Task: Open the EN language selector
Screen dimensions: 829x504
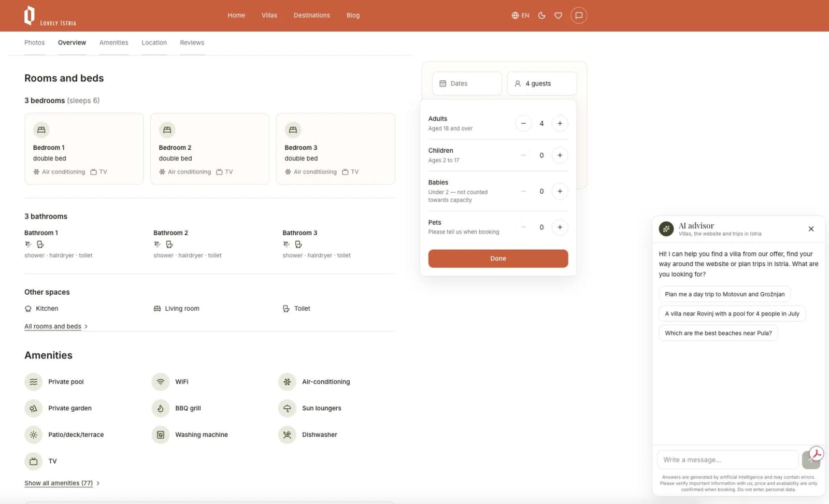Action: (x=520, y=16)
